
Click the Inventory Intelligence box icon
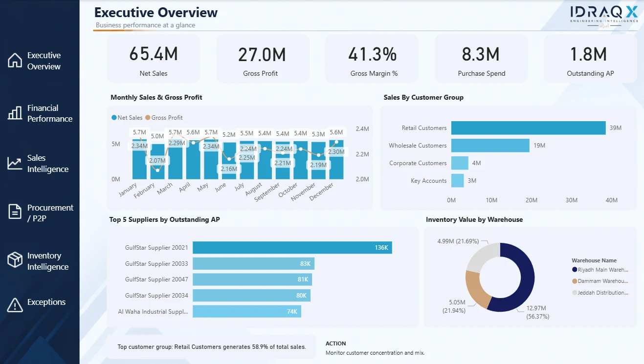point(15,260)
